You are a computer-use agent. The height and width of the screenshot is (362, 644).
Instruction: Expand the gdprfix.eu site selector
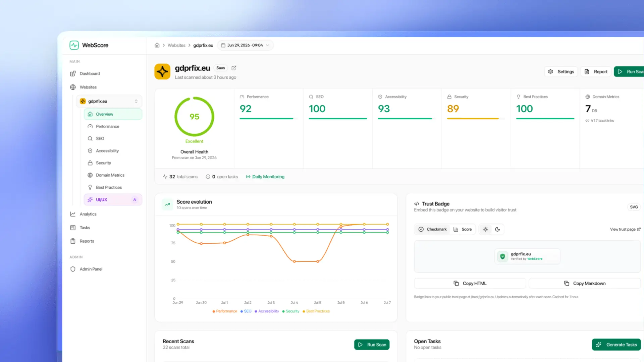109,101
